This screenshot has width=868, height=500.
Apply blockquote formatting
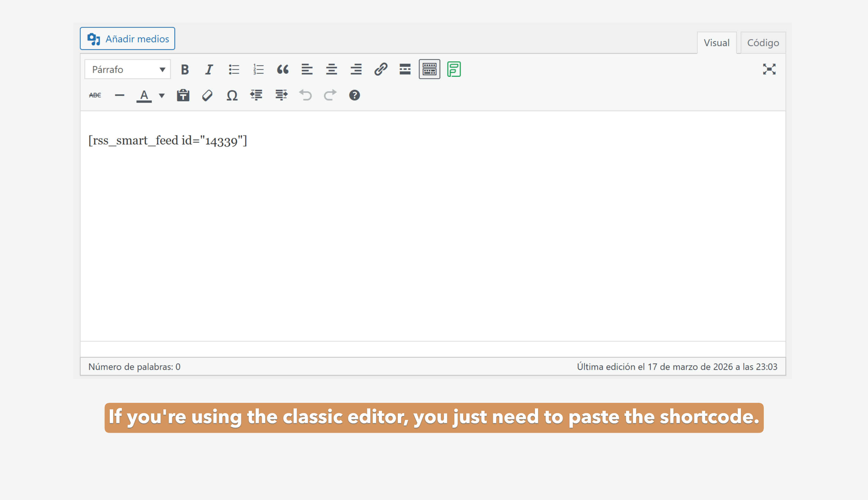pos(283,69)
